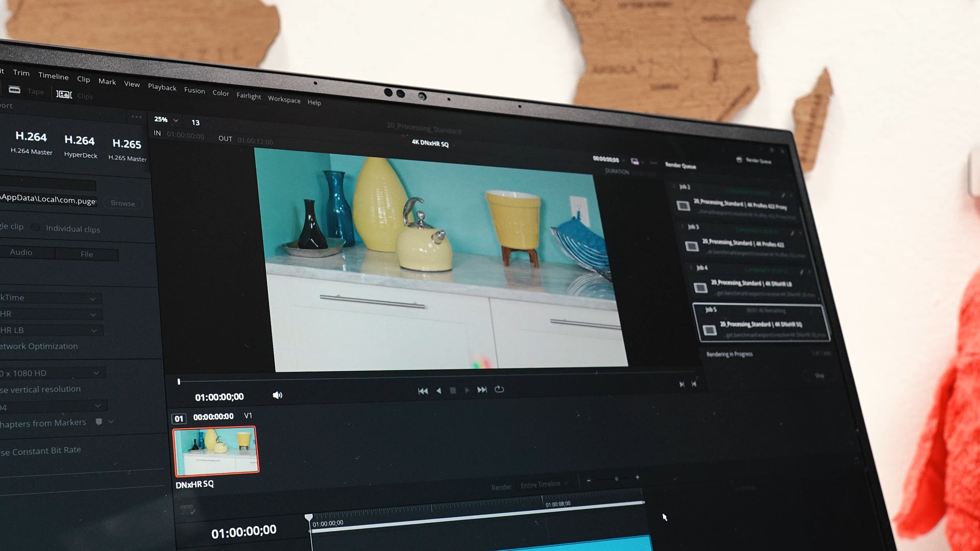Click the Use vertical resolution option label
This screenshot has width=980, height=551.
[x=40, y=389]
